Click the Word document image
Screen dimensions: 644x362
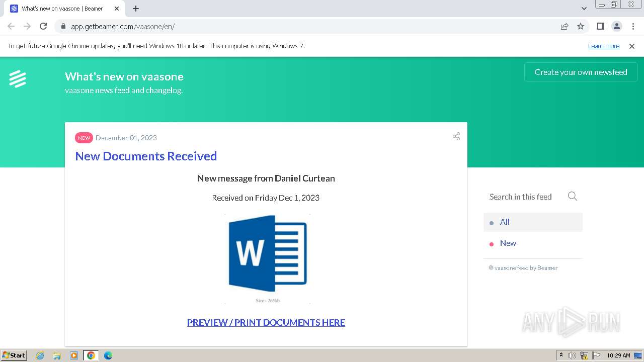point(267,258)
